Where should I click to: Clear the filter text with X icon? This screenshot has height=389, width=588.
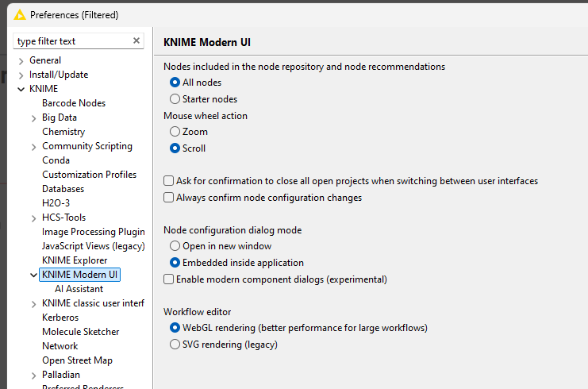coord(136,41)
